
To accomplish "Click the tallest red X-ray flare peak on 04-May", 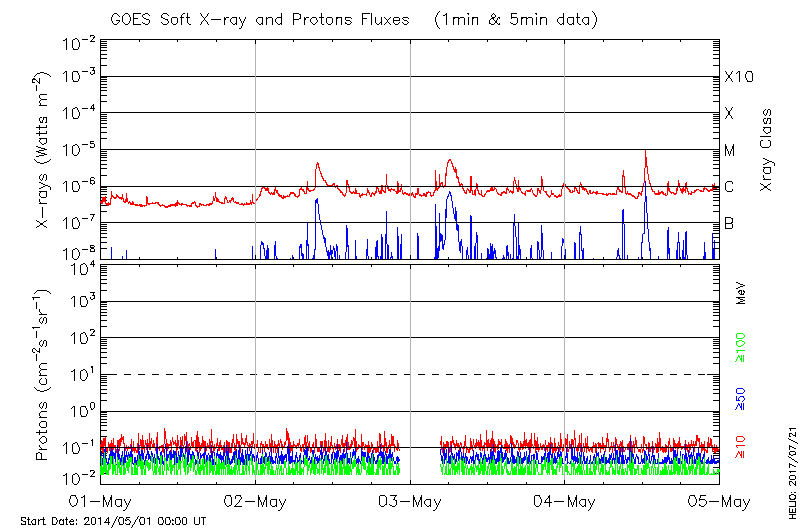I will (x=645, y=153).
